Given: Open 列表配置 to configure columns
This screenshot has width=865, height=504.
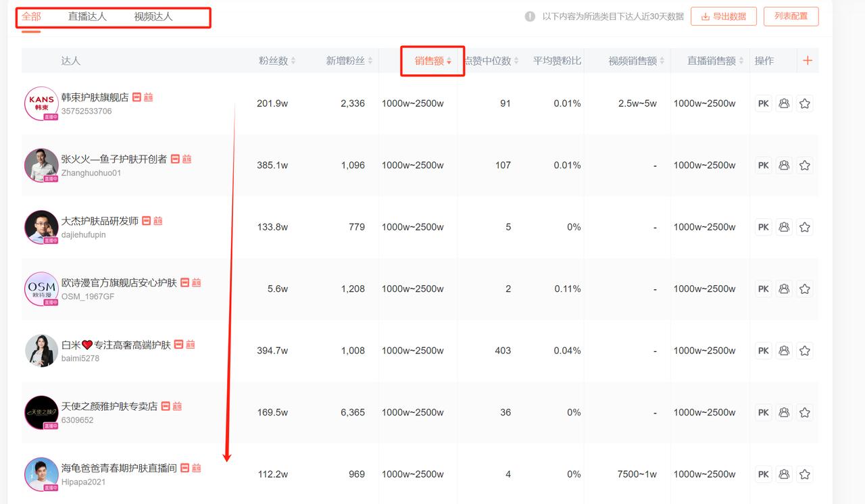Looking at the screenshot, I should coord(791,16).
